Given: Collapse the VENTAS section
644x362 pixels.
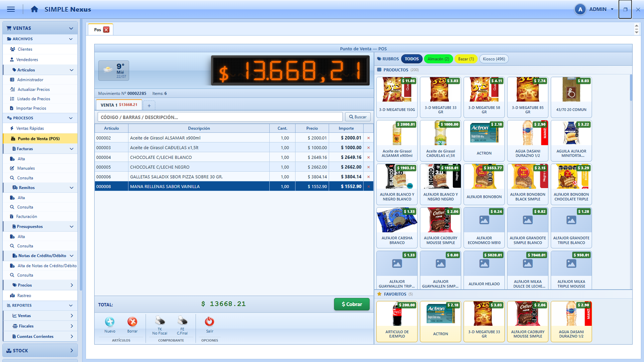Looking at the screenshot, I should coord(71,28).
